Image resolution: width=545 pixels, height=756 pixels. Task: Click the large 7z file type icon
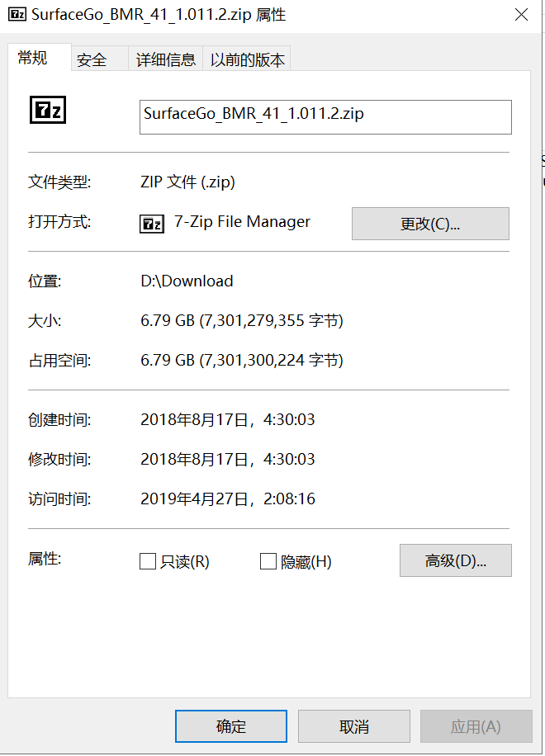[48, 110]
